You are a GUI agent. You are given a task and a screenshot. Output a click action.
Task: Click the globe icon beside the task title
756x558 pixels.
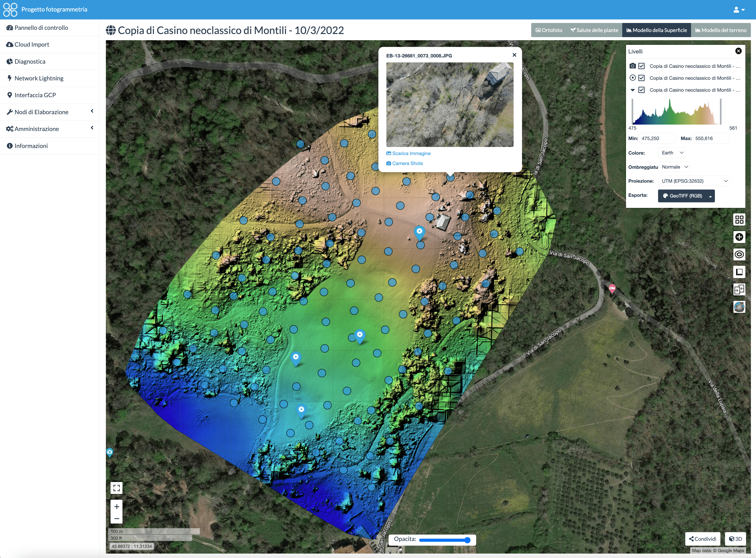point(111,30)
